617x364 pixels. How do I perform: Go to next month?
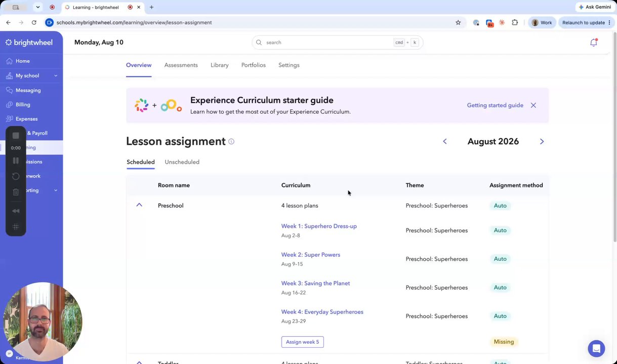(542, 142)
